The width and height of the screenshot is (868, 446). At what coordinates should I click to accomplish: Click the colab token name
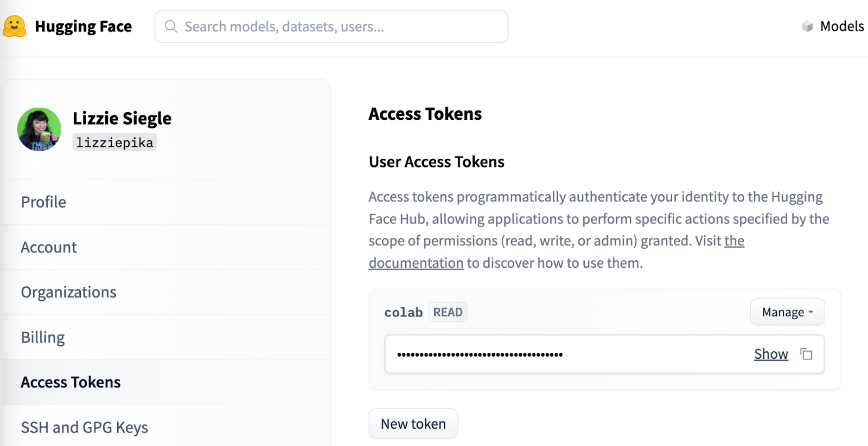pyautogui.click(x=403, y=313)
